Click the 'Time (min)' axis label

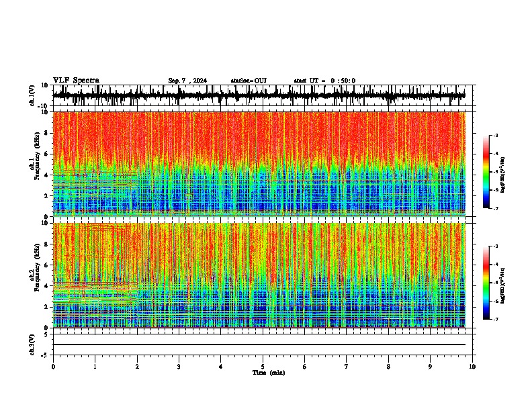(269, 373)
